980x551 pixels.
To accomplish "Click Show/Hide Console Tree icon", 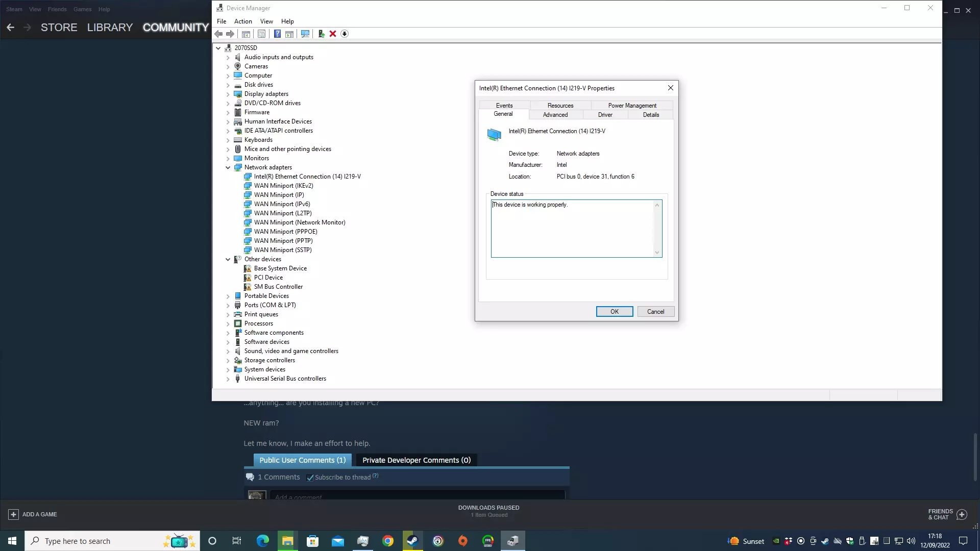I will (x=246, y=34).
